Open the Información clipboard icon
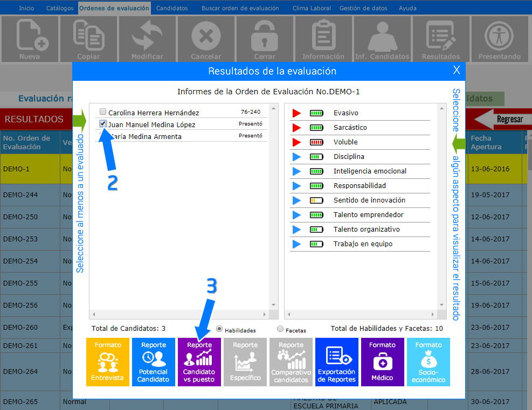Image resolution: width=532 pixels, height=410 pixels. tap(323, 39)
